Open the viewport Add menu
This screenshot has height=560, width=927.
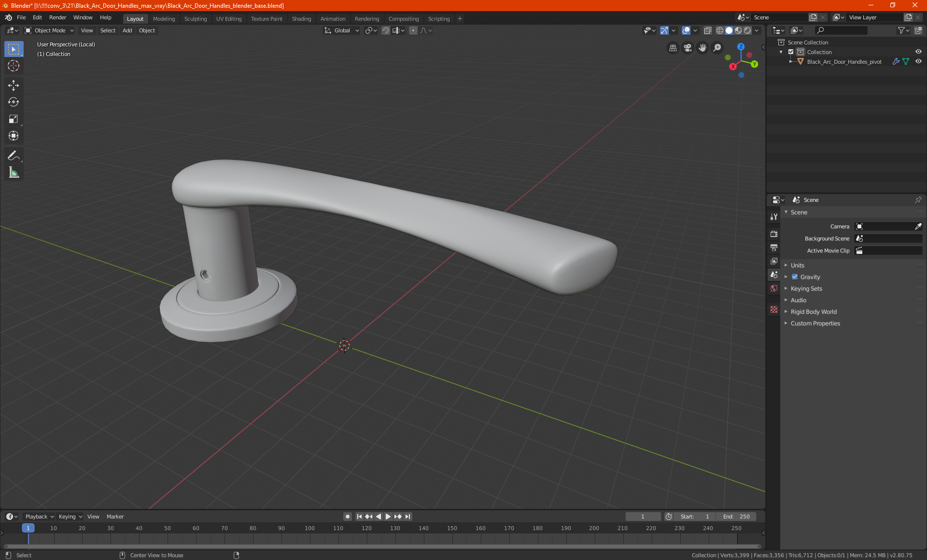tap(127, 30)
